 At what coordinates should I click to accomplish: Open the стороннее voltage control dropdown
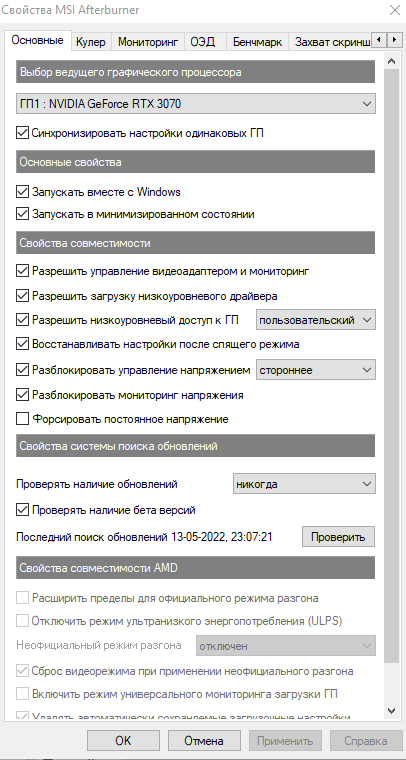point(316,370)
